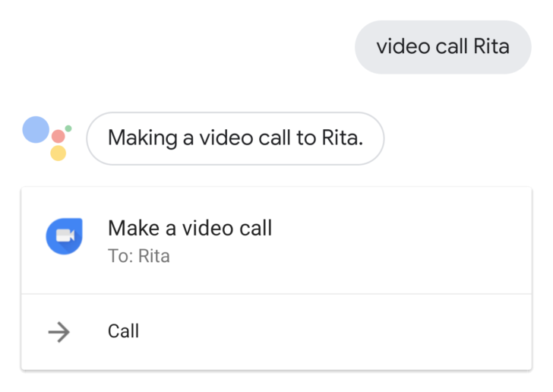Tap the Call label to start calling
553x392 pixels.
(123, 331)
